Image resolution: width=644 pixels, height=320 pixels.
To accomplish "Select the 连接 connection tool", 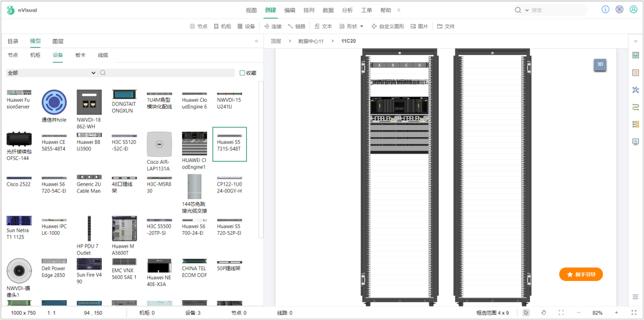I will 273,26.
